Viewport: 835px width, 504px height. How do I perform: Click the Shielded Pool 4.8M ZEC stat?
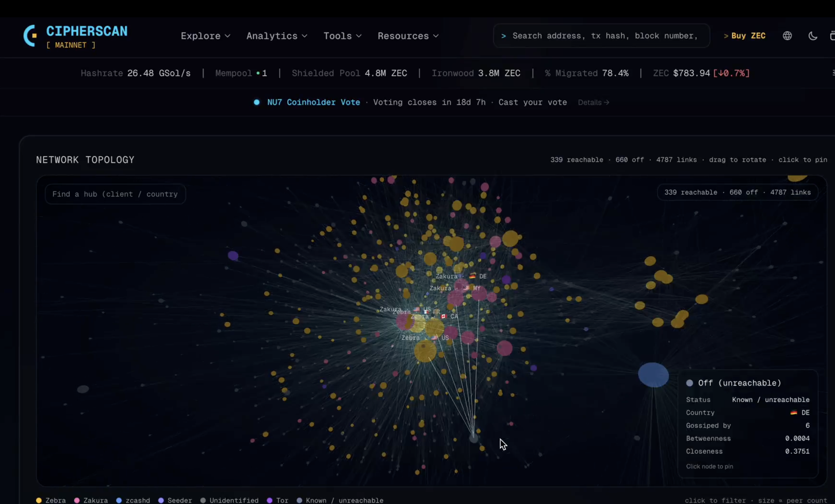click(349, 73)
